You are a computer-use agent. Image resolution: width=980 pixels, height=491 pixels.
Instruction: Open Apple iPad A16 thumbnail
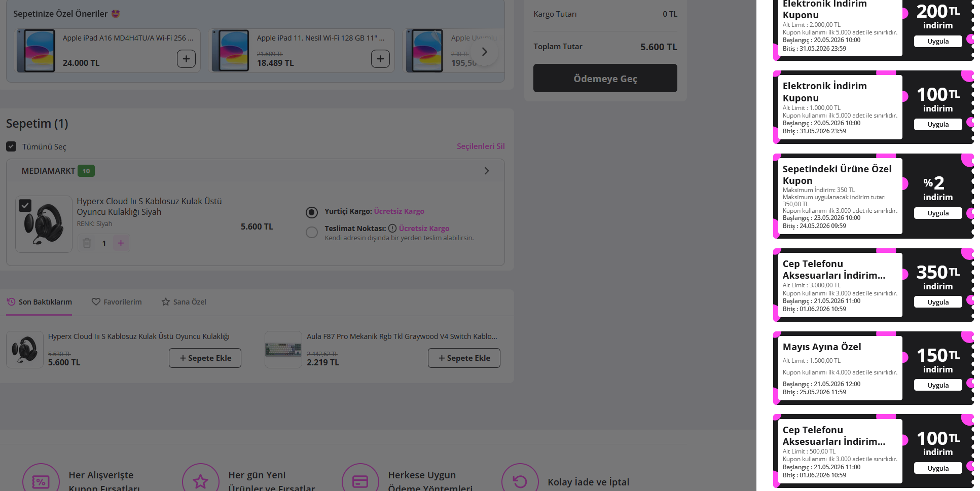pyautogui.click(x=36, y=51)
